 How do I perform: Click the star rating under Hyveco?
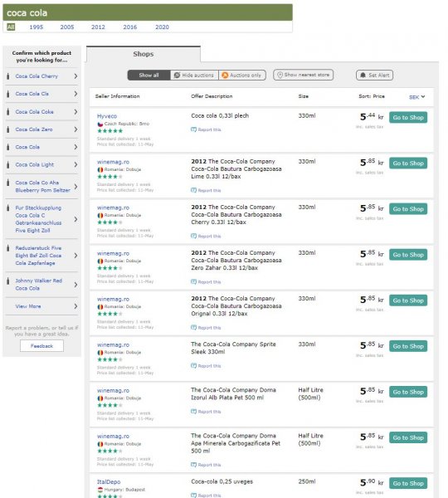110,131
